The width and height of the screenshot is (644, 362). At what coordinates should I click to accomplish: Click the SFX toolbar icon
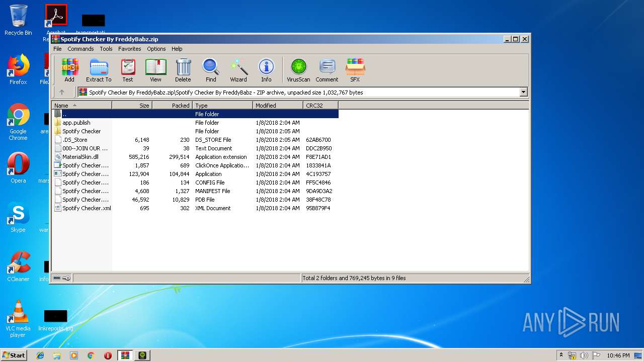coord(355,70)
